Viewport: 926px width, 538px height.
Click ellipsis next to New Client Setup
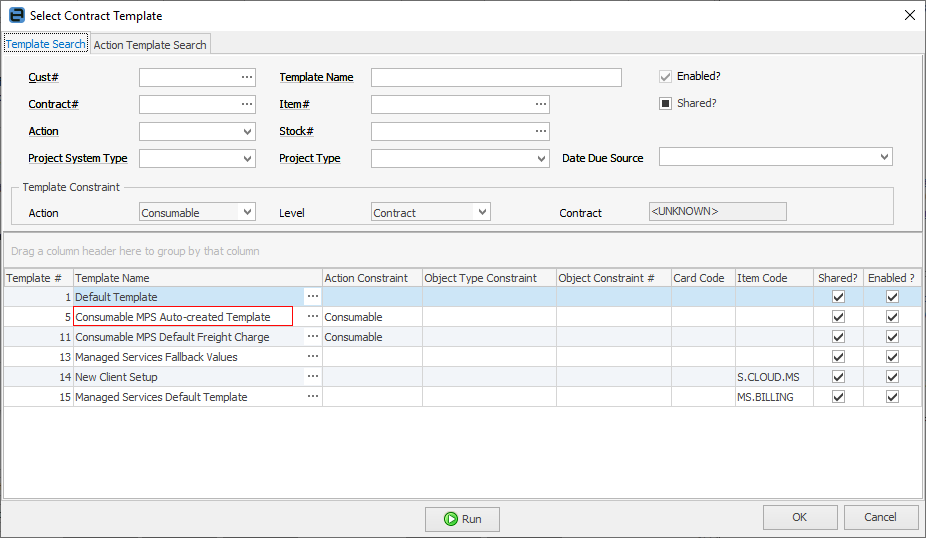tap(313, 377)
